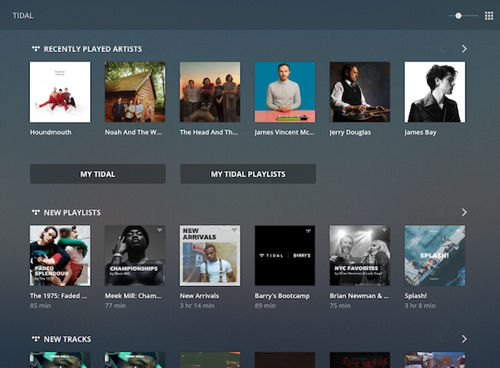Open Barry's Bootcamp playlist cover

[285, 256]
